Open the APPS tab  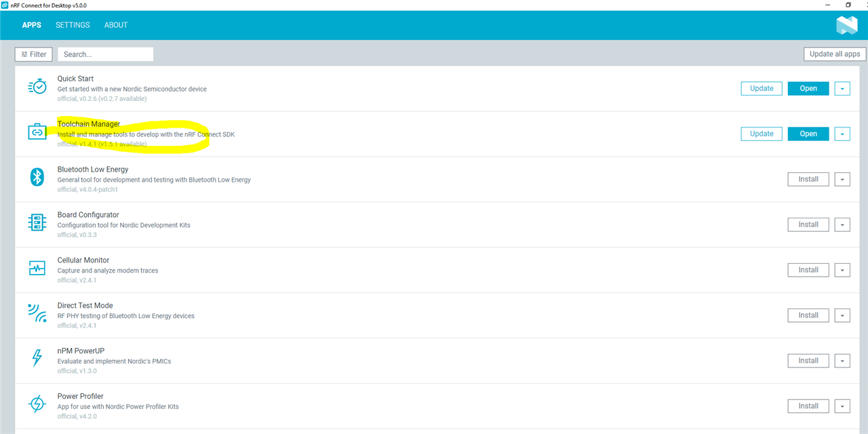[x=31, y=25]
